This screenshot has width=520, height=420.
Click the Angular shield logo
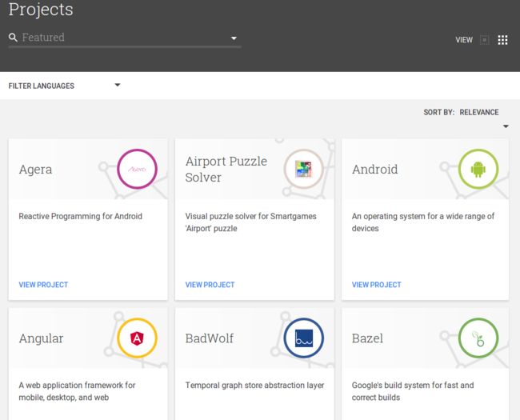tap(137, 338)
